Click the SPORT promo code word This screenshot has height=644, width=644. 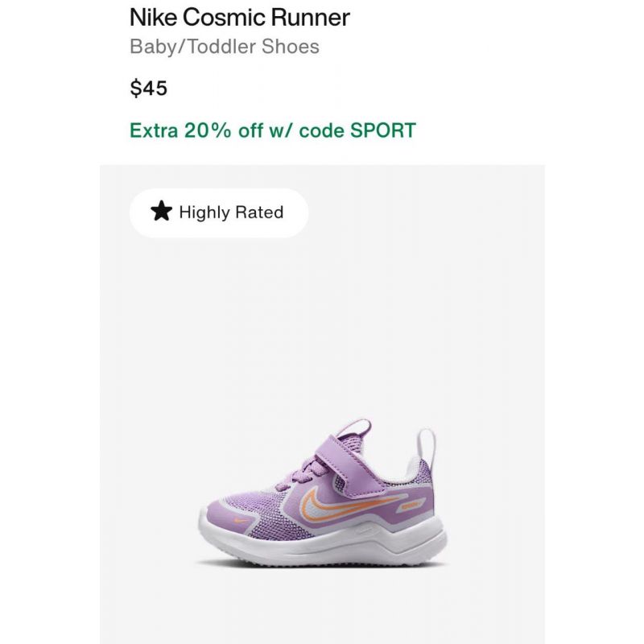click(383, 130)
